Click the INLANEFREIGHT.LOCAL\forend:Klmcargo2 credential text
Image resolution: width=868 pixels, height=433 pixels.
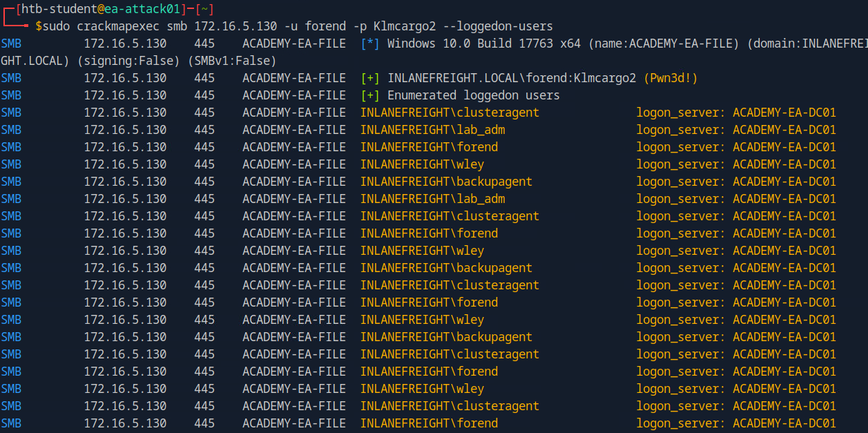tap(512, 78)
